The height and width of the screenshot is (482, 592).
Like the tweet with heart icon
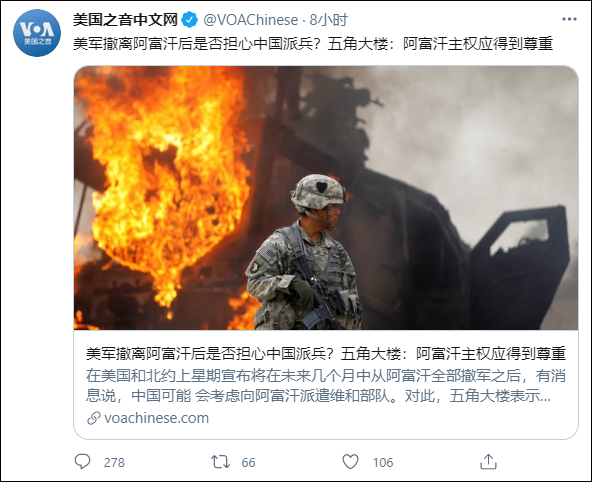click(x=350, y=462)
